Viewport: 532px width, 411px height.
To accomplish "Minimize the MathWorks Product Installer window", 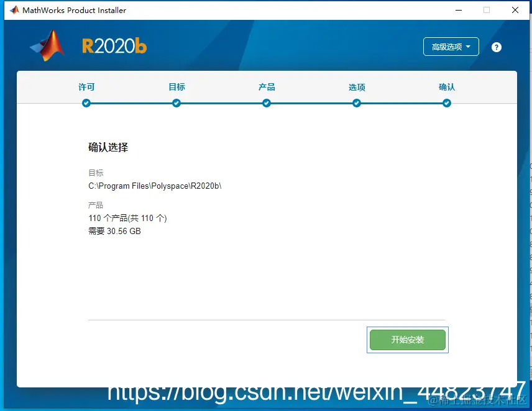I will (x=458, y=10).
